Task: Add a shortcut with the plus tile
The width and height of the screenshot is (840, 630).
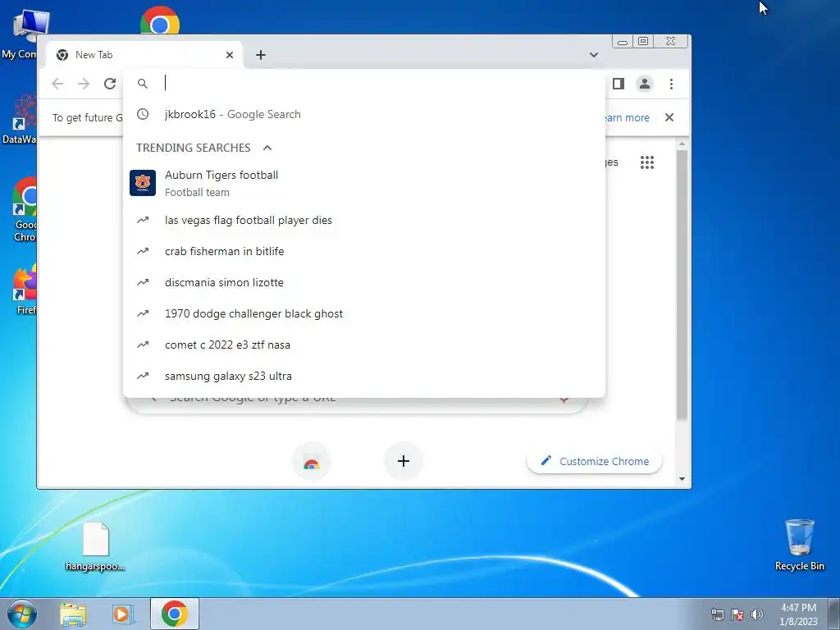Action: point(404,461)
